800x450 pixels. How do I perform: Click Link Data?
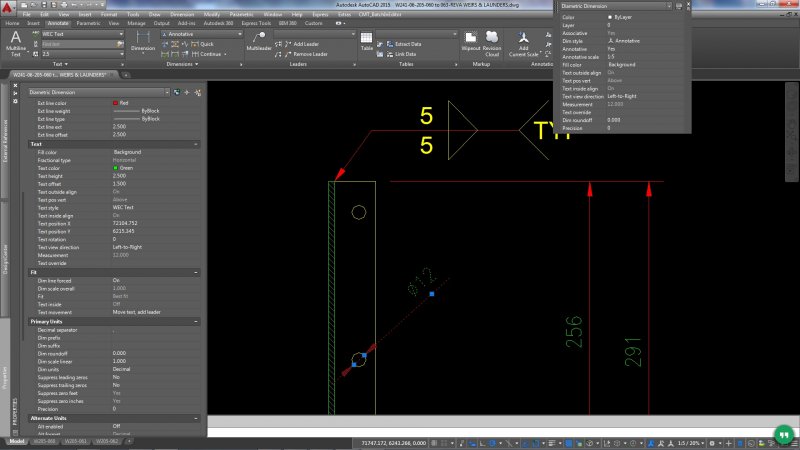[x=401, y=54]
